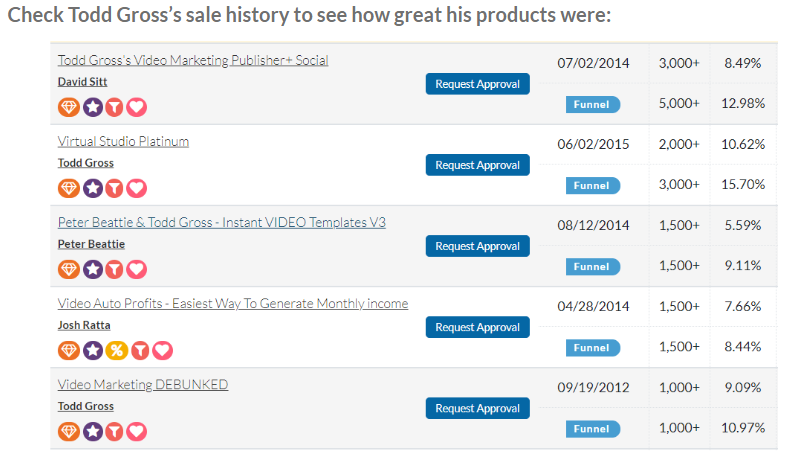The image size is (799, 472).
Task: Open the Funnel badge for Video Marketing Publisher+ Social
Action: tap(592, 104)
